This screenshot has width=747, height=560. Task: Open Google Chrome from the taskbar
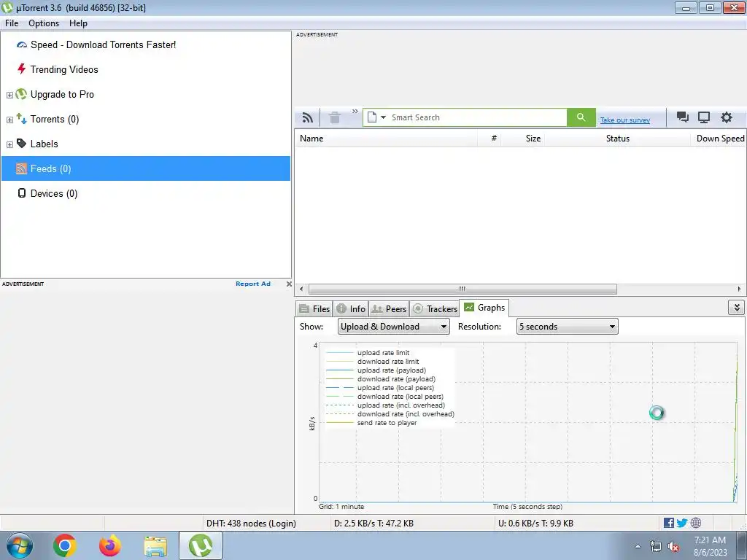65,545
